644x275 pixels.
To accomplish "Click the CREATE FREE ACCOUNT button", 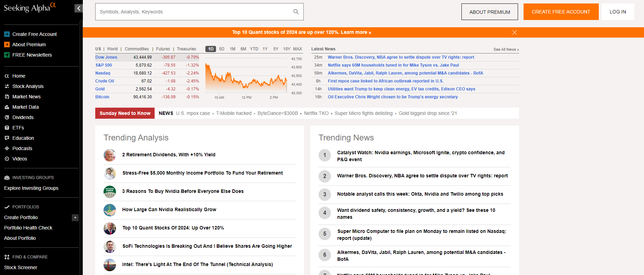I will (561, 12).
